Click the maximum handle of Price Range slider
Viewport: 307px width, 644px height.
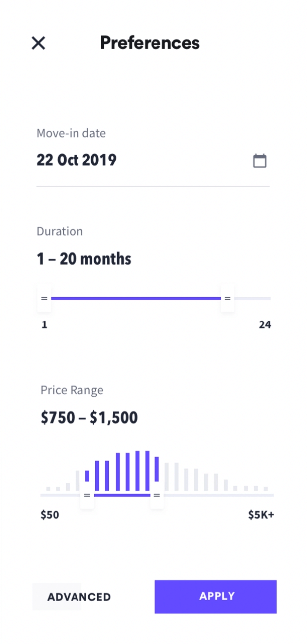(157, 495)
